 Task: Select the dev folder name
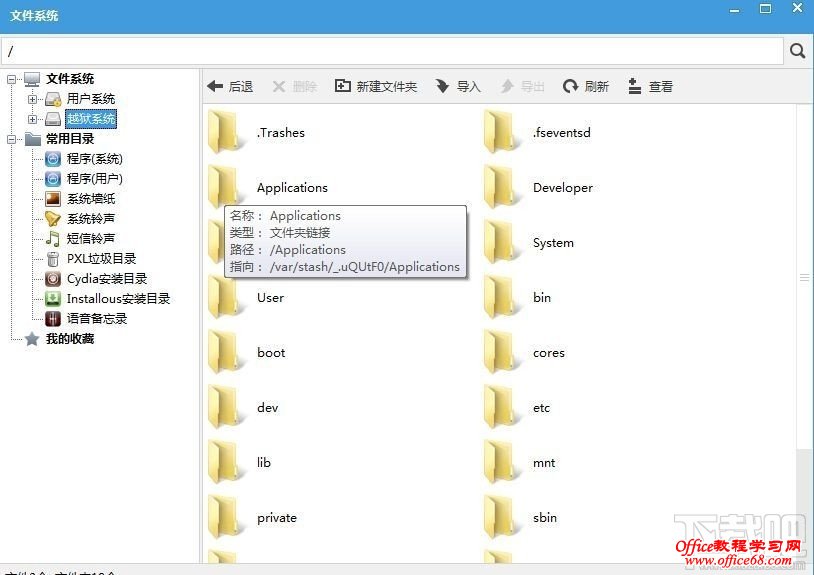pos(267,408)
